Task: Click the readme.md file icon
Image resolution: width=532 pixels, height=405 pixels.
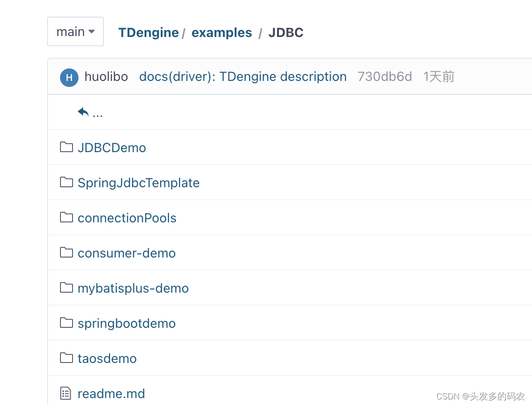Action: (66, 393)
